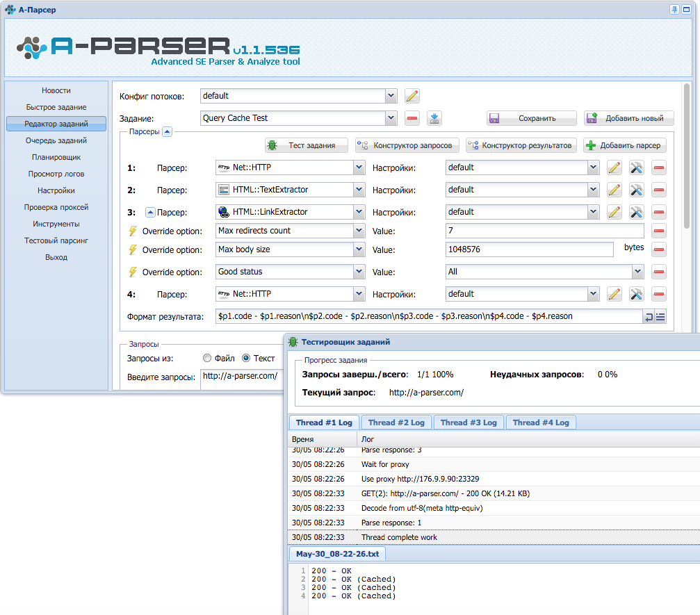Remove parser 4 Net::HTTP
This screenshot has width=700, height=615.
pyautogui.click(x=658, y=294)
